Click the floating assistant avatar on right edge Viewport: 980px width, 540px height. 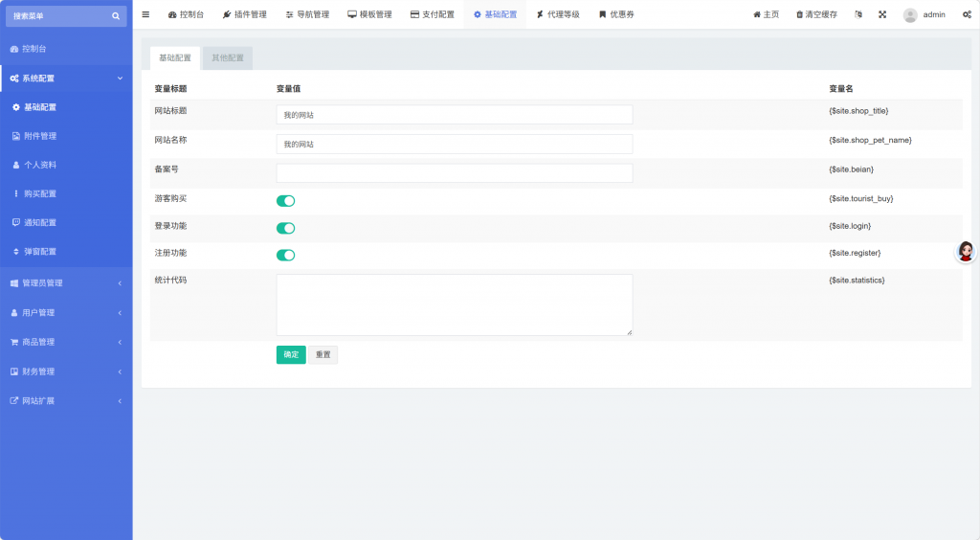(966, 252)
